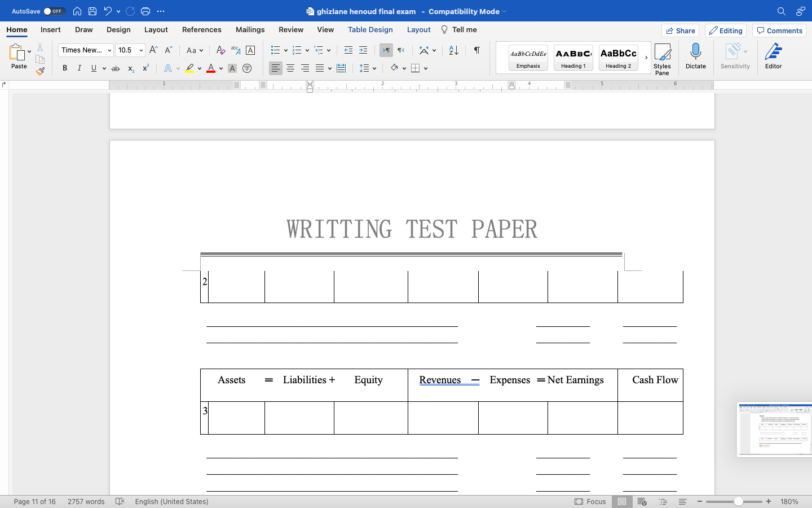This screenshot has width=812, height=508.
Task: Toggle left-to-right text direction
Action: (386, 50)
